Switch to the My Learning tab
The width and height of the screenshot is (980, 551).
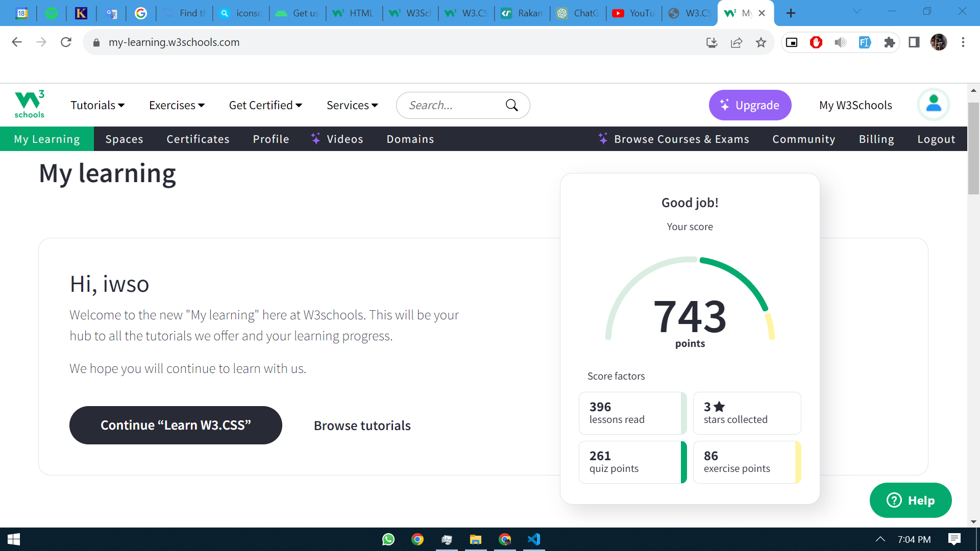pyautogui.click(x=47, y=138)
